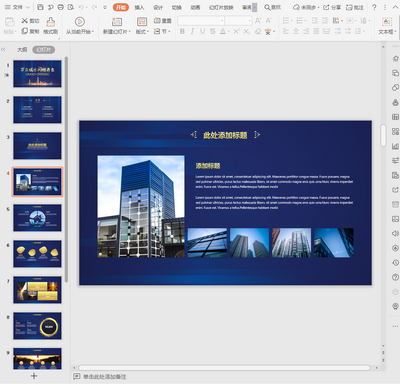
Task: Switch to the 插入 ribbon tab
Action: coord(139,7)
